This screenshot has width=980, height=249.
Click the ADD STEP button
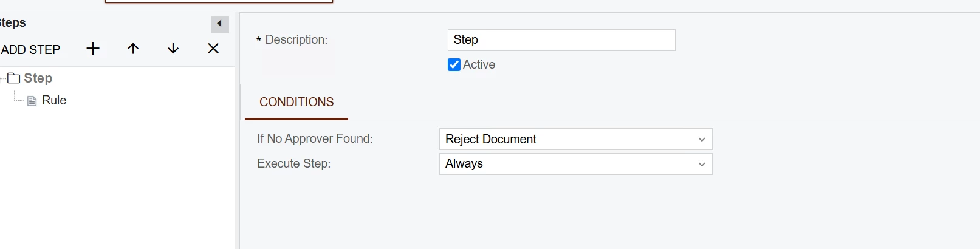click(x=30, y=50)
